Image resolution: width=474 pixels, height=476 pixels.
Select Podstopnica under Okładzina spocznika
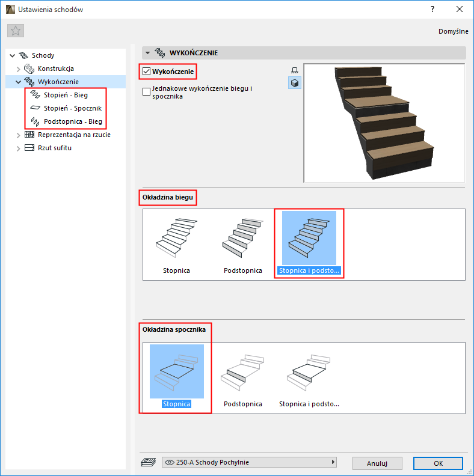tap(243, 376)
